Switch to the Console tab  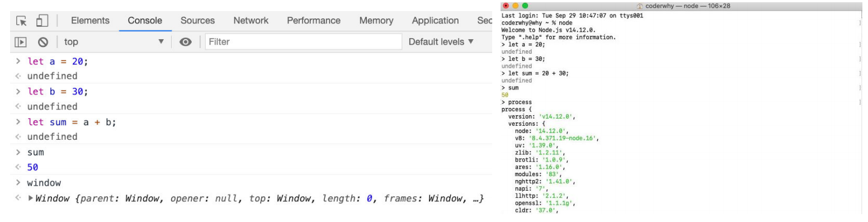(x=145, y=21)
